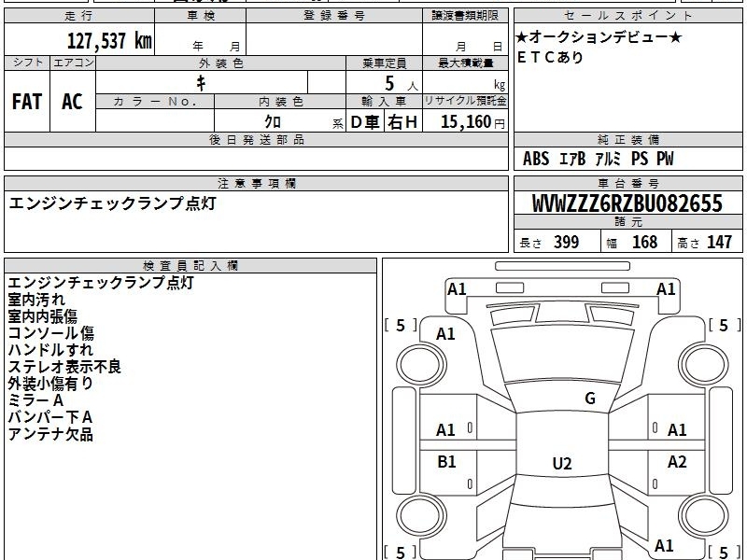Click the B1 mark on the door
This screenshot has height=560, width=747.
pyautogui.click(x=446, y=461)
